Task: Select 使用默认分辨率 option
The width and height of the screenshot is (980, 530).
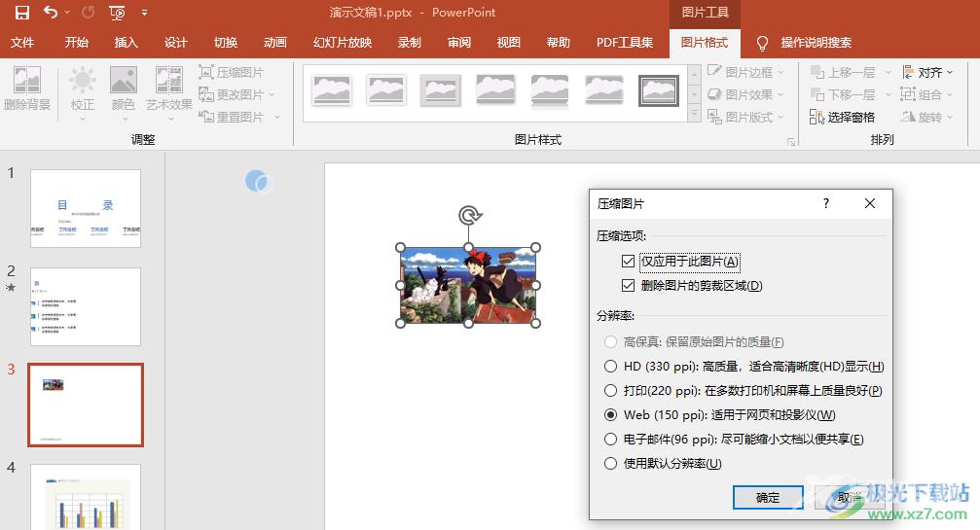Action: [x=610, y=463]
